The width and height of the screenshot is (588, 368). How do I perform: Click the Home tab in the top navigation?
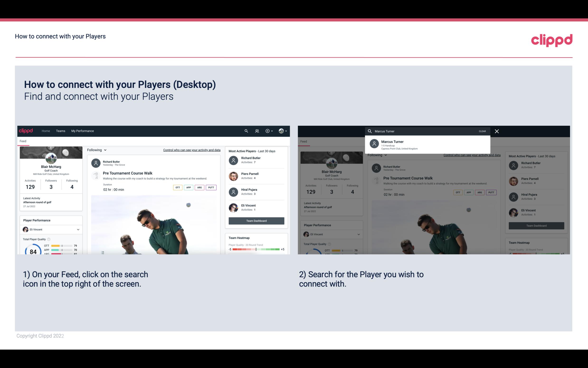(46, 131)
